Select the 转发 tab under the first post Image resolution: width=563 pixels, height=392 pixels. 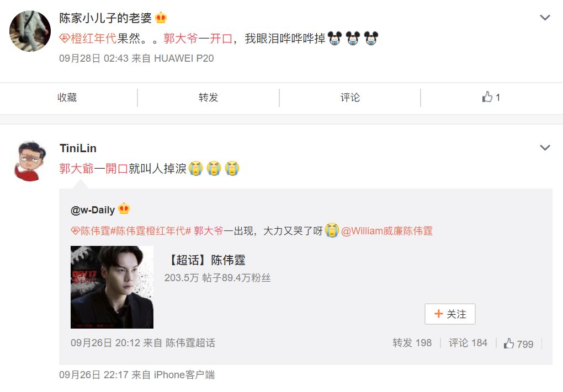coord(208,98)
